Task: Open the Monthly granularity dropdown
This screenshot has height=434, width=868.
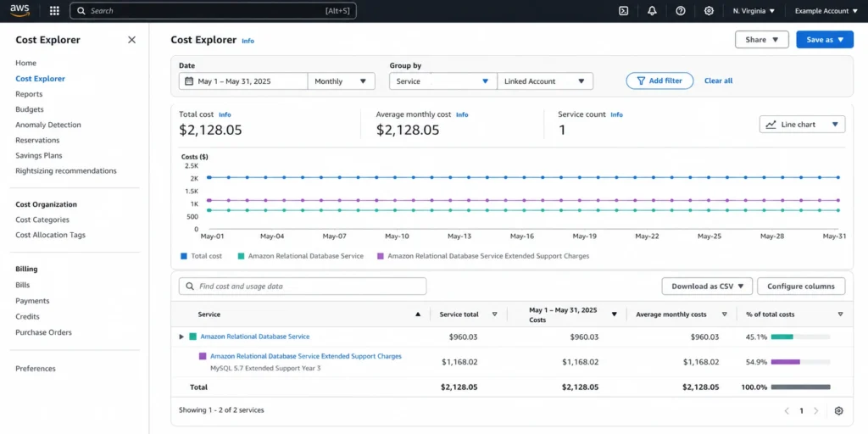Action: pyautogui.click(x=341, y=81)
